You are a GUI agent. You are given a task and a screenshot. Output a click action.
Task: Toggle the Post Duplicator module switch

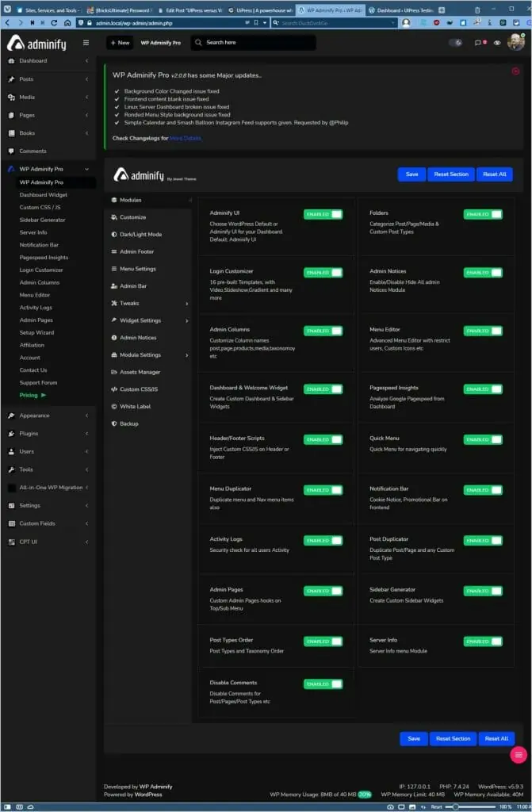pyautogui.click(x=483, y=541)
